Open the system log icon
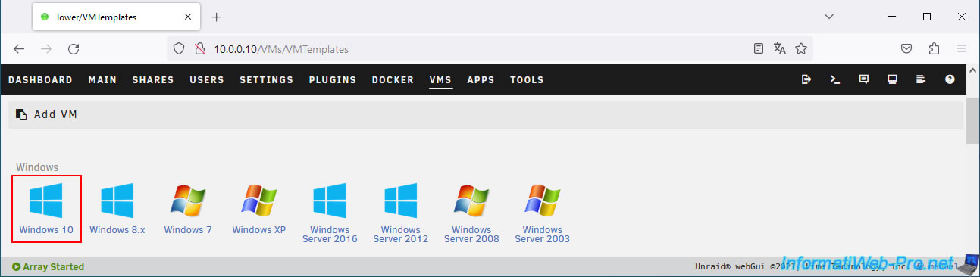The height and width of the screenshot is (277, 980). click(921, 79)
